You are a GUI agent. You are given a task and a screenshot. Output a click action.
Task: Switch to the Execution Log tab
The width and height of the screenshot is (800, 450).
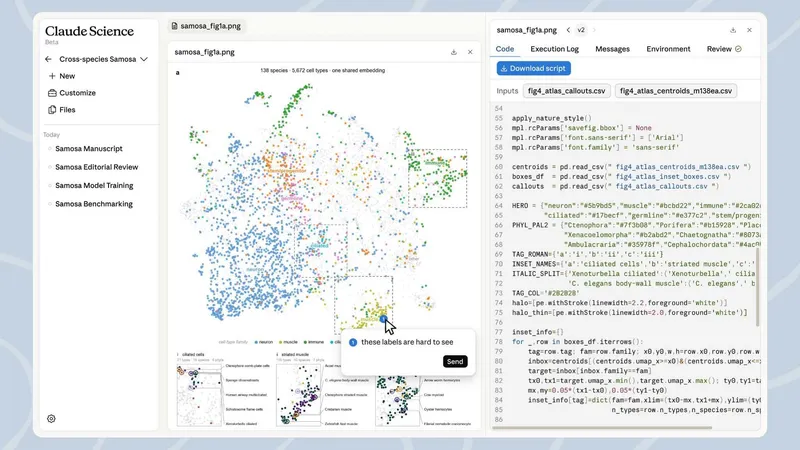(x=555, y=49)
